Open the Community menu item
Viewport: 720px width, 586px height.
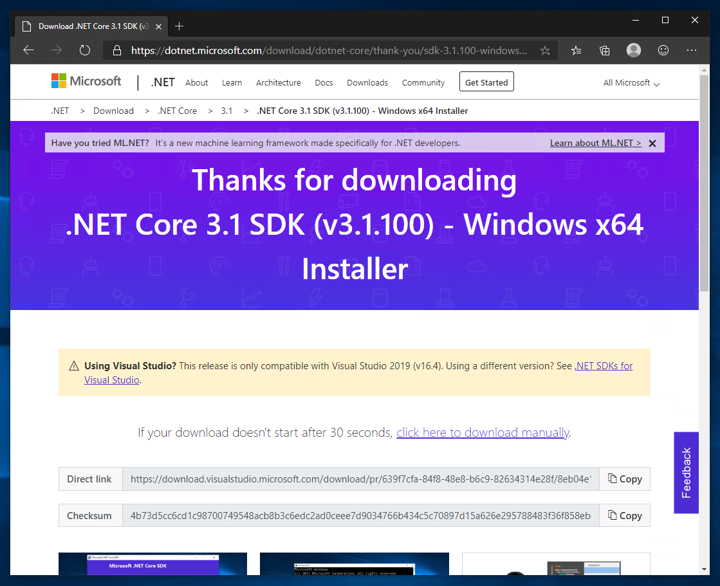point(423,83)
